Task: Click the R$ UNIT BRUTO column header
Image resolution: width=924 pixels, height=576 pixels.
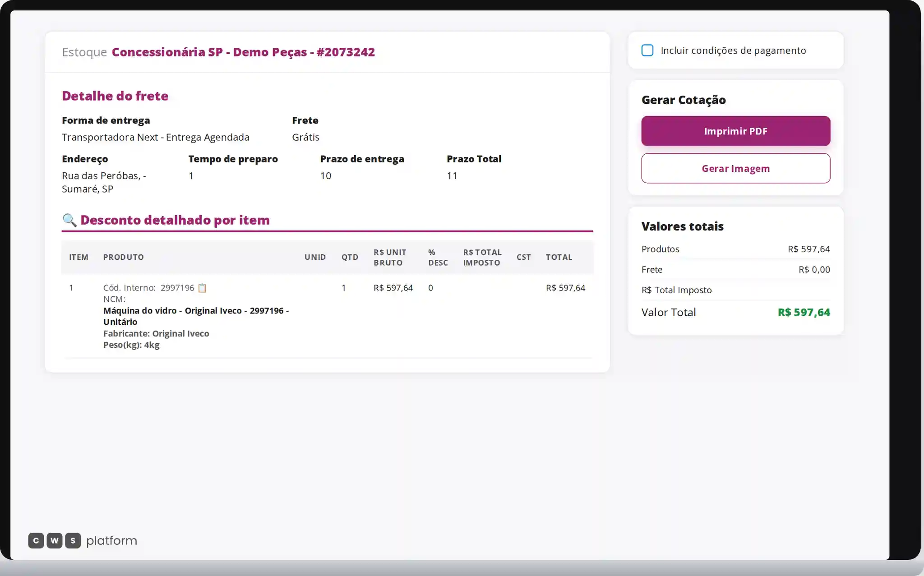Action: pos(390,258)
